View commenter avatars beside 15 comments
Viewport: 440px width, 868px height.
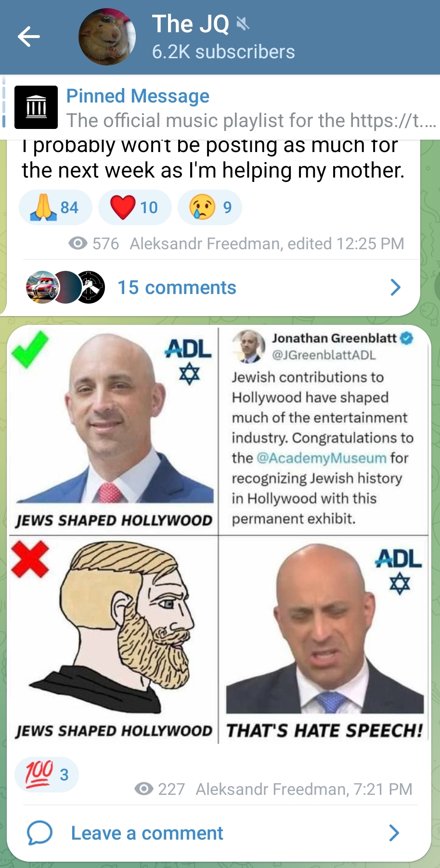(x=65, y=287)
